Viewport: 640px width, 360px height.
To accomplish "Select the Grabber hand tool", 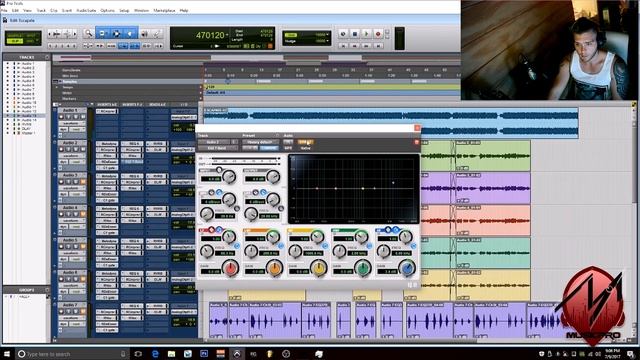I will point(131,33).
